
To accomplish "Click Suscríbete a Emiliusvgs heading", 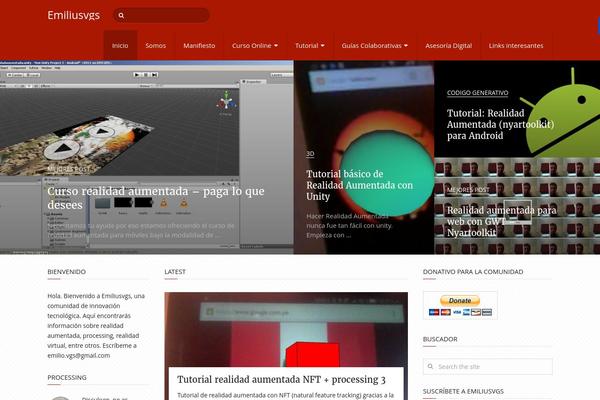I will tap(463, 391).
